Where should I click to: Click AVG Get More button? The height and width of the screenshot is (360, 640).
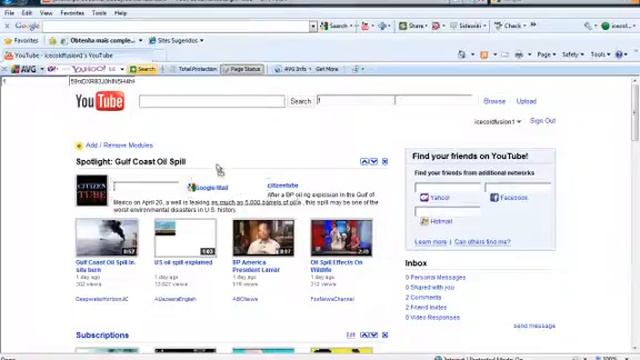[x=327, y=69]
